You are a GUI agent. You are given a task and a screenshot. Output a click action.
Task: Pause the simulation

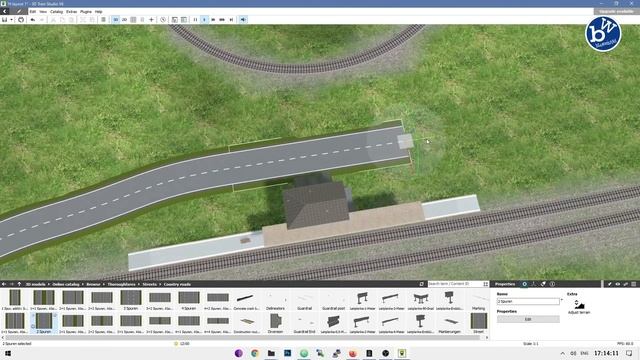pyautogui.click(x=195, y=20)
